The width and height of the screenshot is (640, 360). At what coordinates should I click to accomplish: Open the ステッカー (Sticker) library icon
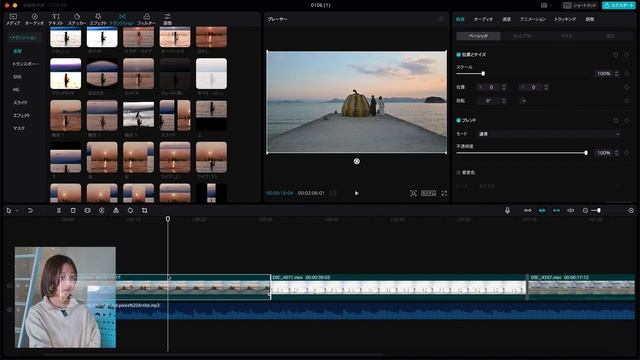pos(77,19)
